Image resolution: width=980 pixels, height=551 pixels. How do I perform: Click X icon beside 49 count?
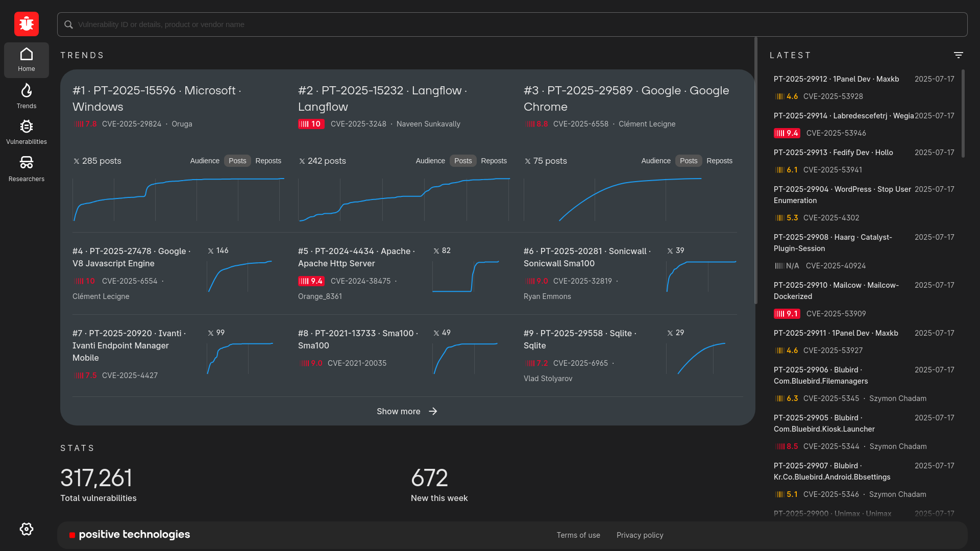coord(436,333)
